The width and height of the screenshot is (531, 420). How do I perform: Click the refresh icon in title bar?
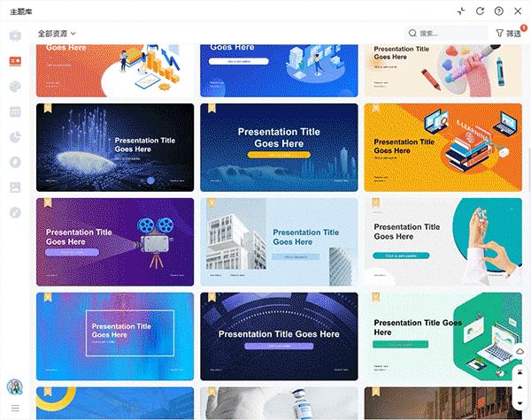480,11
